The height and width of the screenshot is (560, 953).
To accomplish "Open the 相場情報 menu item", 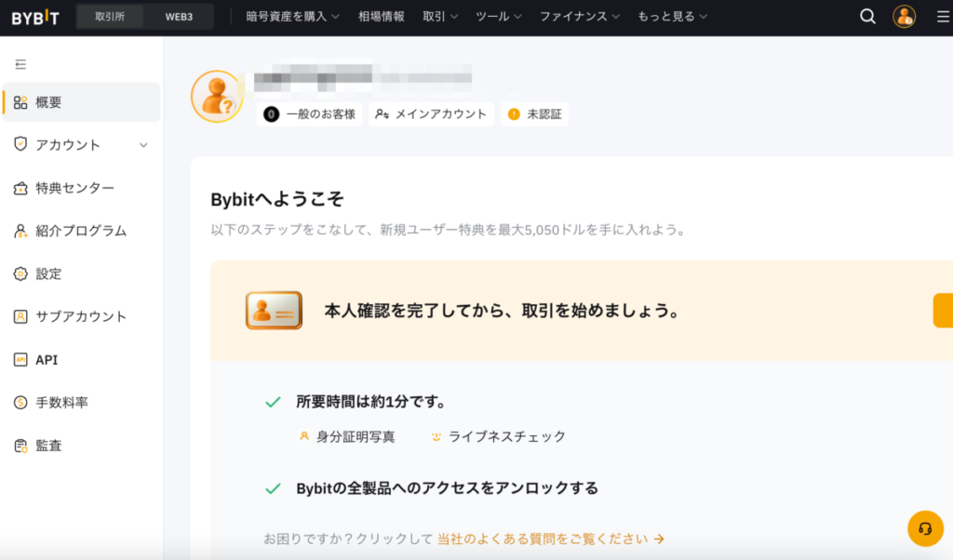I will (381, 17).
